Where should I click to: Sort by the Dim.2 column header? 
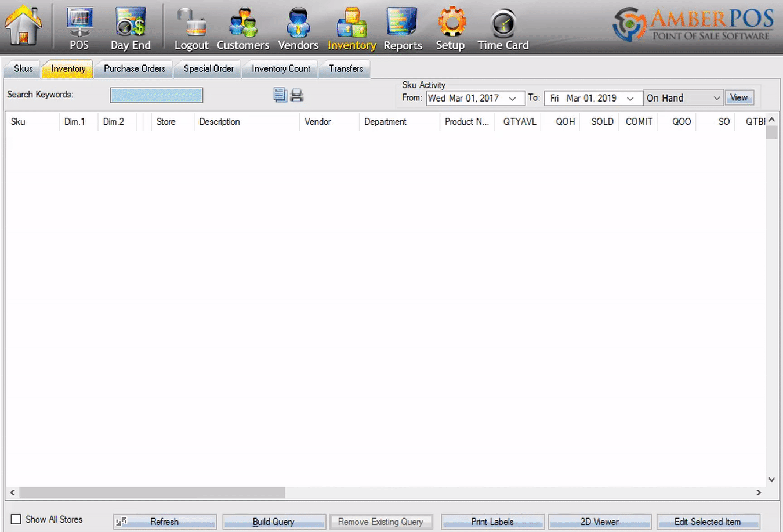pyautogui.click(x=117, y=122)
